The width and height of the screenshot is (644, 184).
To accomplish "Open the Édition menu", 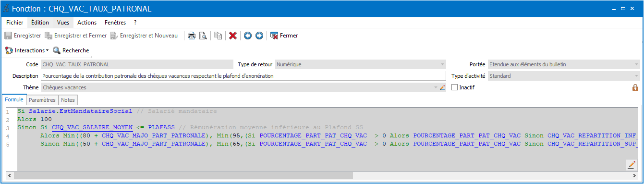I will coord(40,23).
